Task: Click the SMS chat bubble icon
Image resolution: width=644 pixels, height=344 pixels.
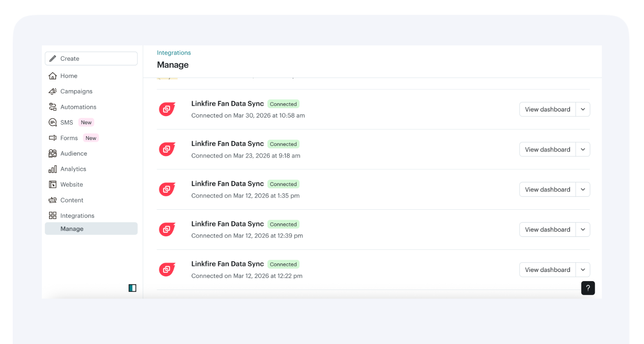Action: [x=53, y=122]
